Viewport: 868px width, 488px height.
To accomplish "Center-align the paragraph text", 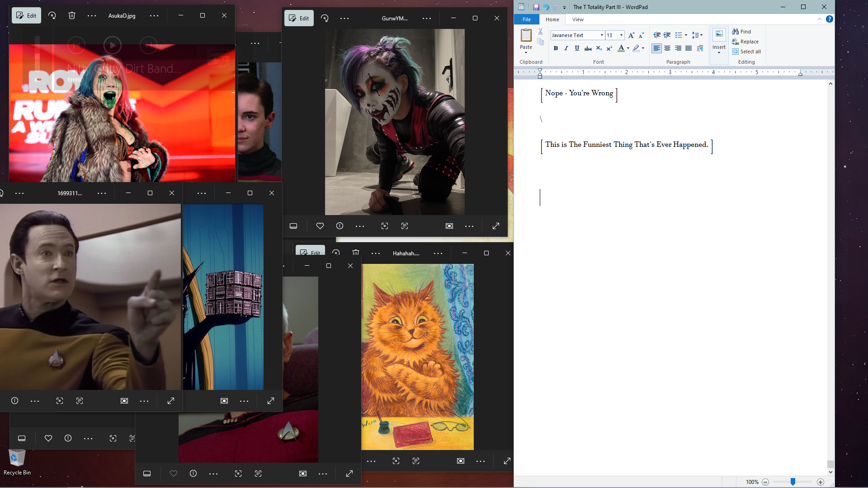I will 667,48.
